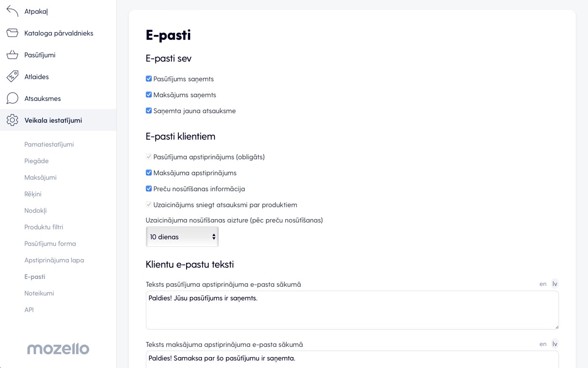
Task: Uncheck Preču nosūtīšanas informācija
Action: point(149,188)
